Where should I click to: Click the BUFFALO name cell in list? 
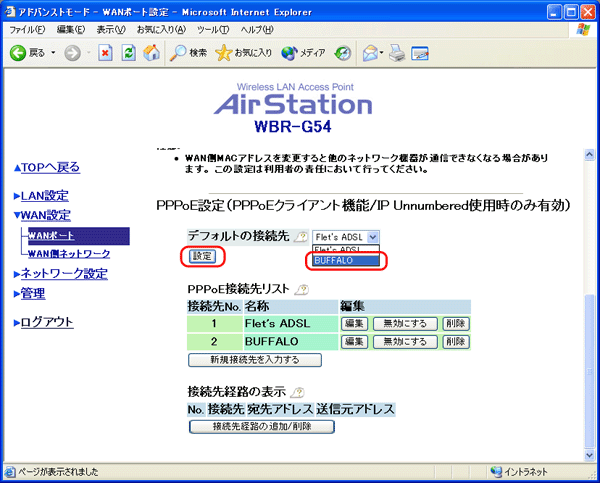291,342
